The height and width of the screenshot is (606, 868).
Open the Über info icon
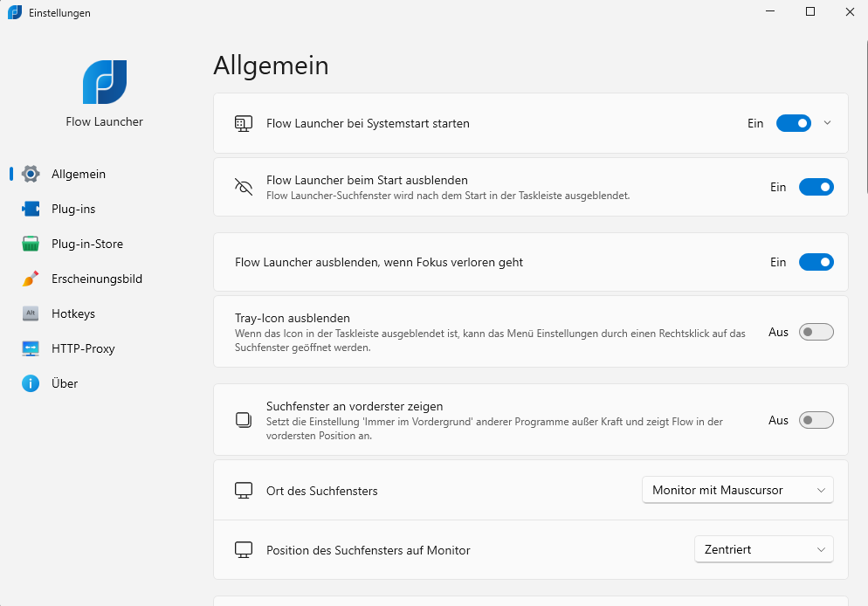(x=31, y=383)
